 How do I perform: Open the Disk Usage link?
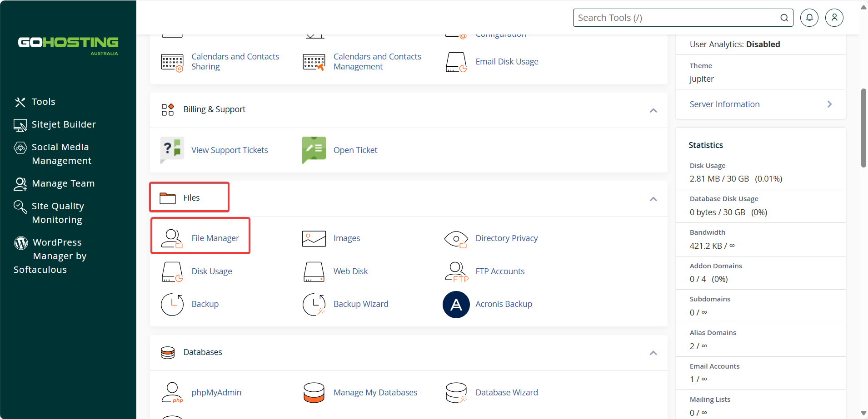point(212,271)
